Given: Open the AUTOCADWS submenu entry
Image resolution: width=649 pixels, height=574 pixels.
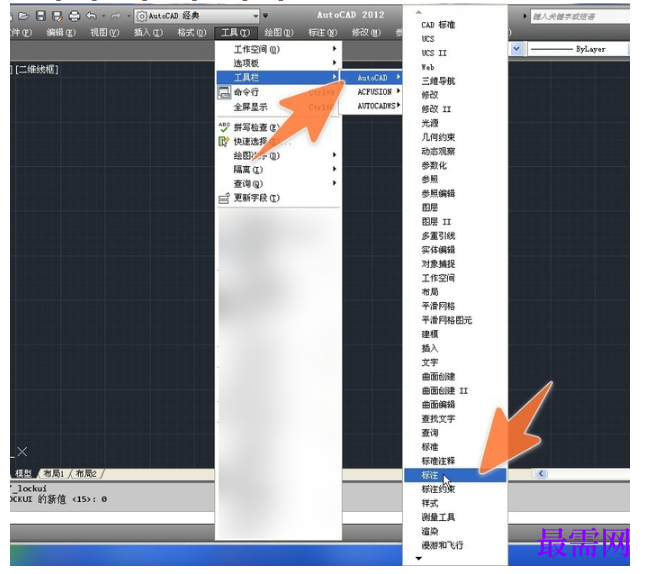Looking at the screenshot, I should point(371,106).
